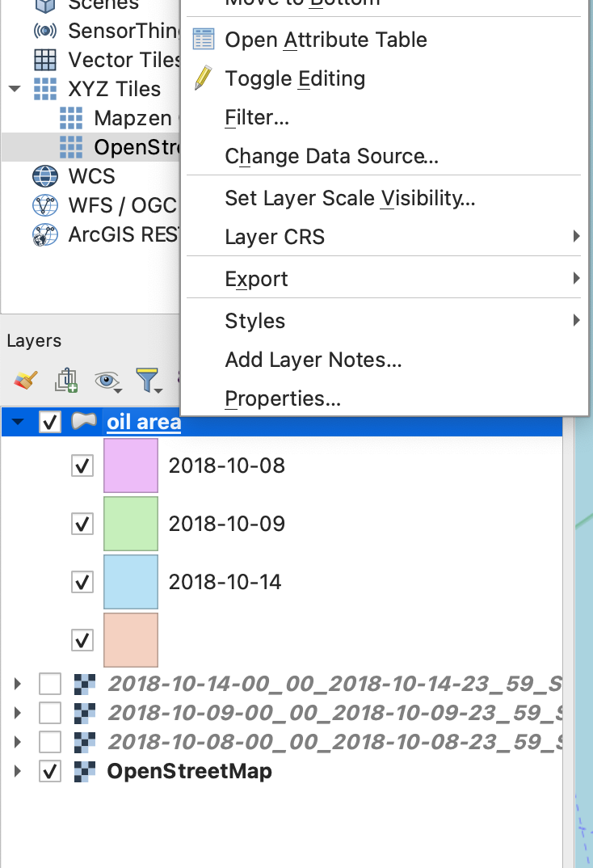Image resolution: width=593 pixels, height=868 pixels.
Task: Open the Export submenu
Action: coord(257,279)
